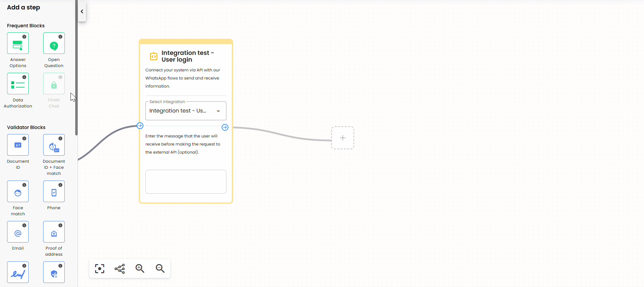
Task: Add the Answer Options block
Action: (x=18, y=43)
